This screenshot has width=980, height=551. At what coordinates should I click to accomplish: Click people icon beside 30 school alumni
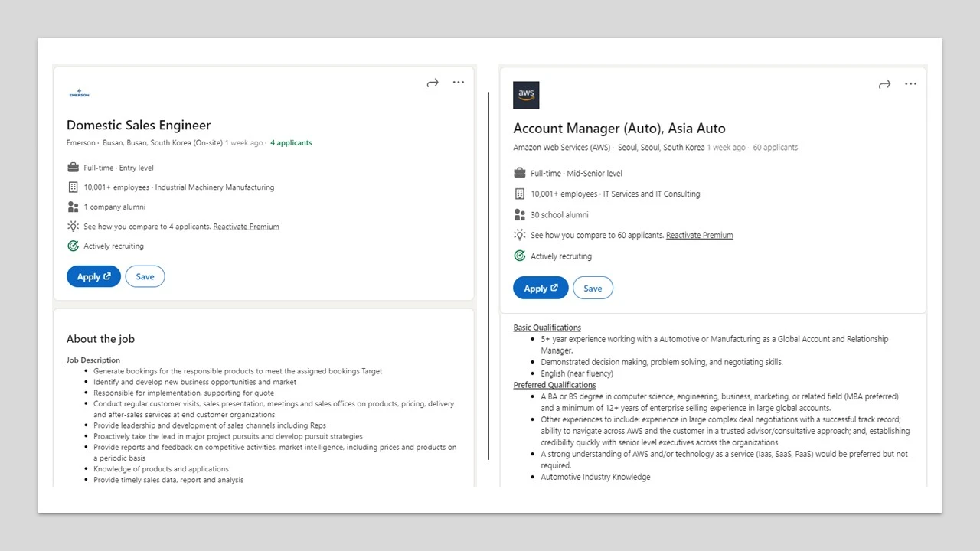point(520,215)
